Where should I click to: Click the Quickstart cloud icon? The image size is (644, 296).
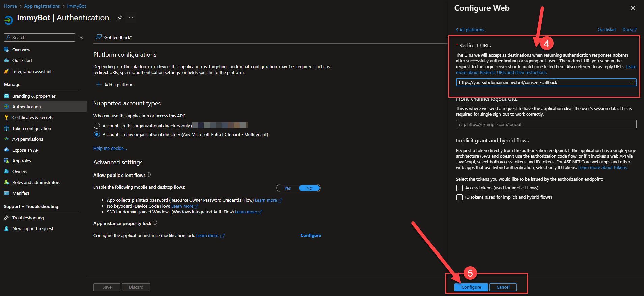[x=6, y=60]
